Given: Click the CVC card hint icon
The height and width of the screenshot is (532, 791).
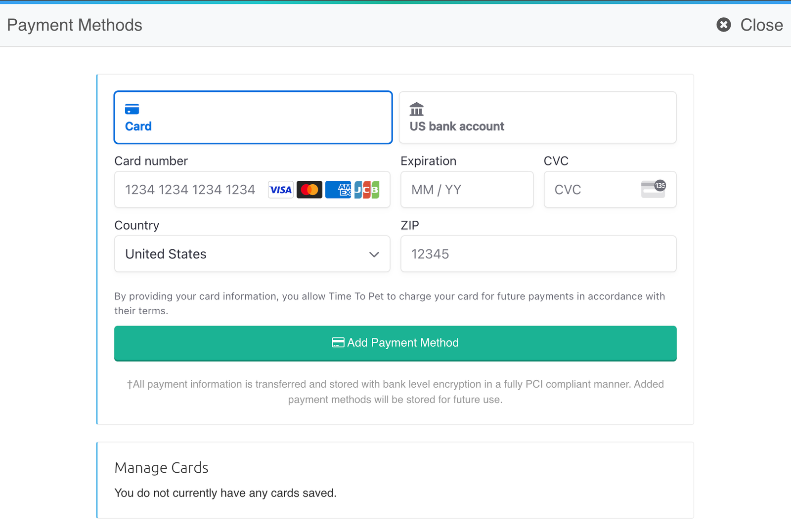Looking at the screenshot, I should point(653,189).
